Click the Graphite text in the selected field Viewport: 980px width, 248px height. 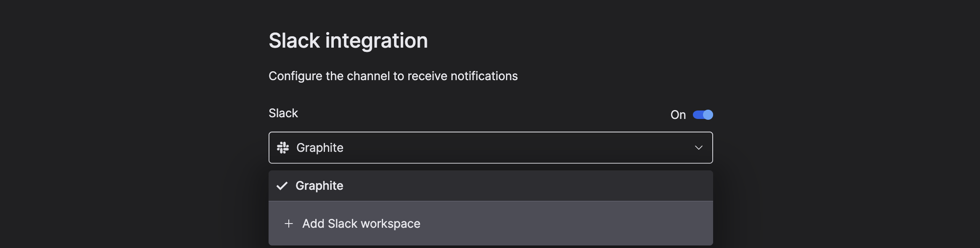[320, 148]
